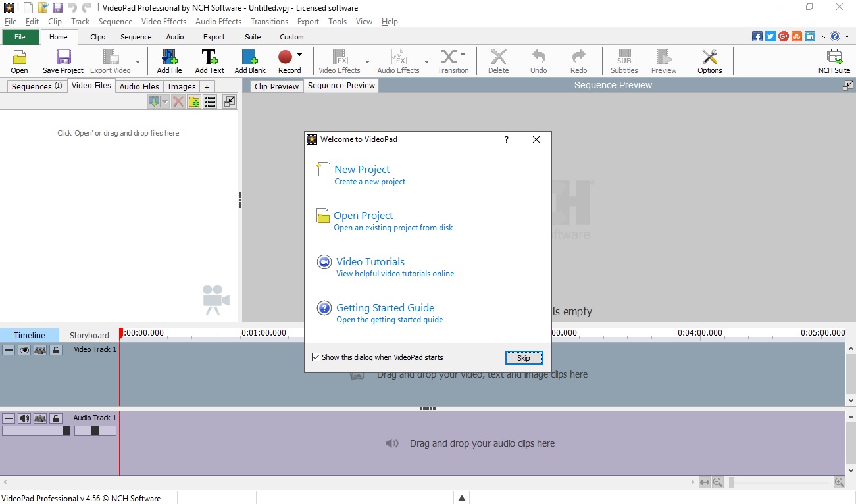The image size is (856, 504).
Task: Click the Export Video toolbar icon
Action: point(111,57)
